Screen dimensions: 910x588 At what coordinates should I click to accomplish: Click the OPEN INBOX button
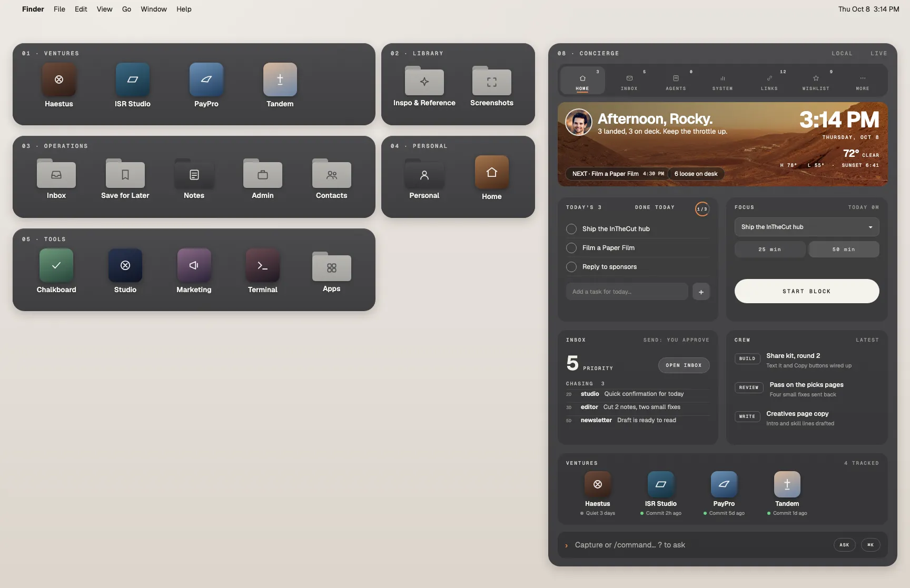[x=684, y=365]
